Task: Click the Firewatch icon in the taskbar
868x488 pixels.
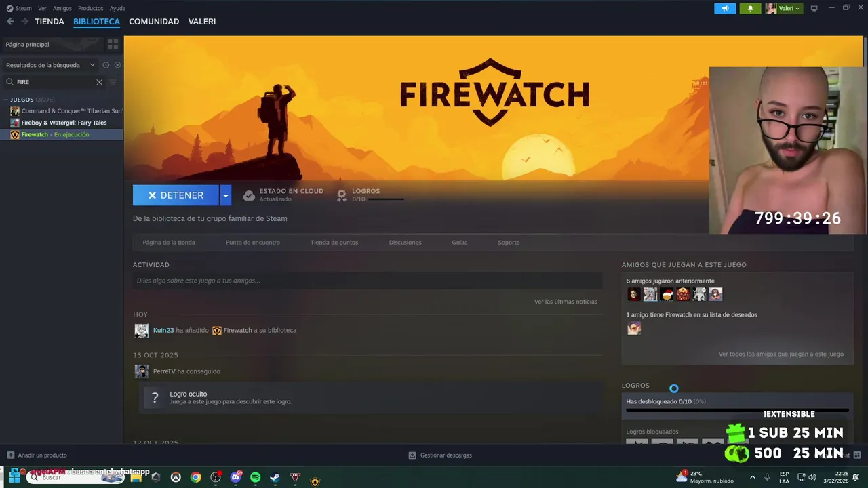Action: point(315,482)
